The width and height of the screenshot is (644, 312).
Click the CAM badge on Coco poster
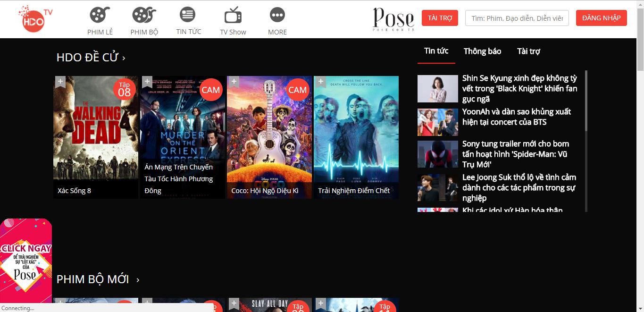(297, 89)
